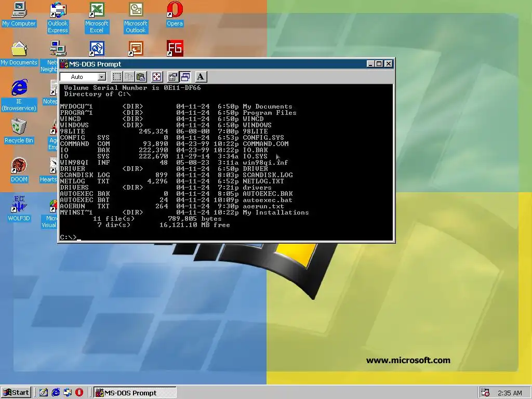532x399 pixels.
Task: Click the system tray scheduler icon
Action: 485,393
